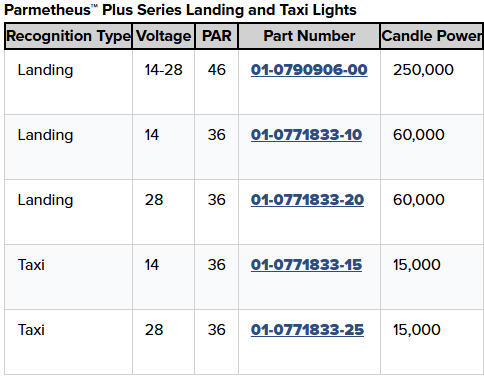Select the PAR 46 cell
The width and height of the screenshot is (484, 376).
click(217, 70)
